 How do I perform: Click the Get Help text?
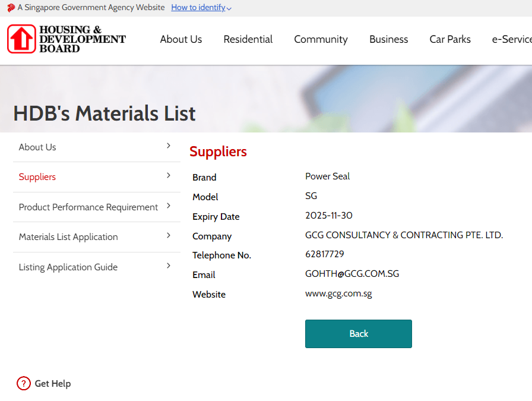(x=53, y=384)
